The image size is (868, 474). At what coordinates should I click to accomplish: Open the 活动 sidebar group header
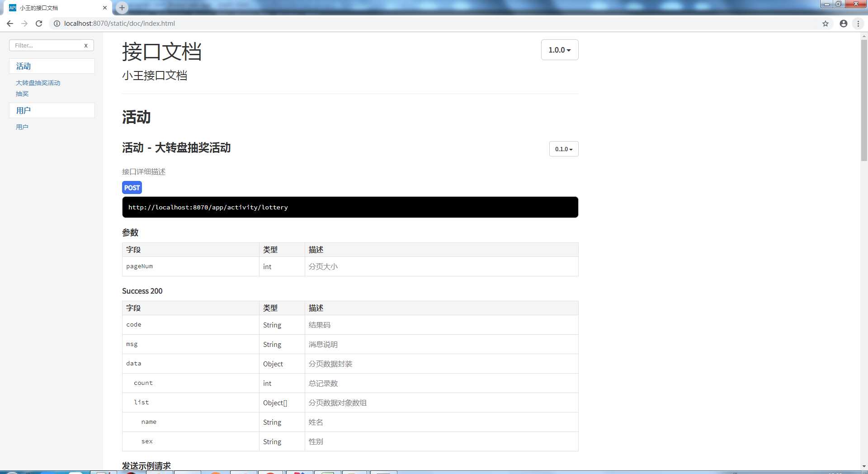(x=52, y=66)
